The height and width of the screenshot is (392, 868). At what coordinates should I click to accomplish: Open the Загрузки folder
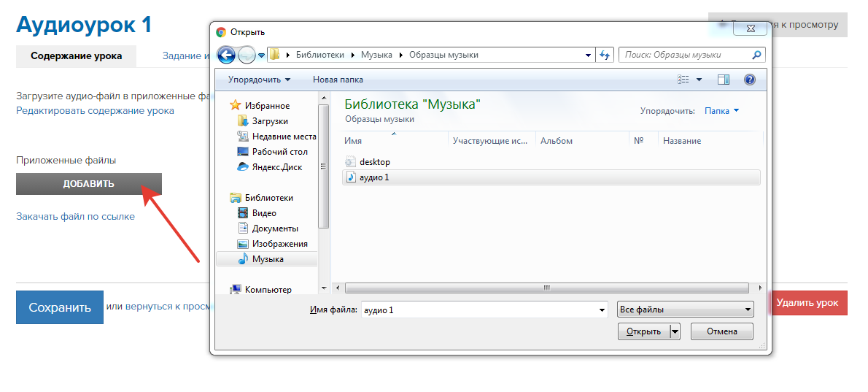[x=269, y=121]
